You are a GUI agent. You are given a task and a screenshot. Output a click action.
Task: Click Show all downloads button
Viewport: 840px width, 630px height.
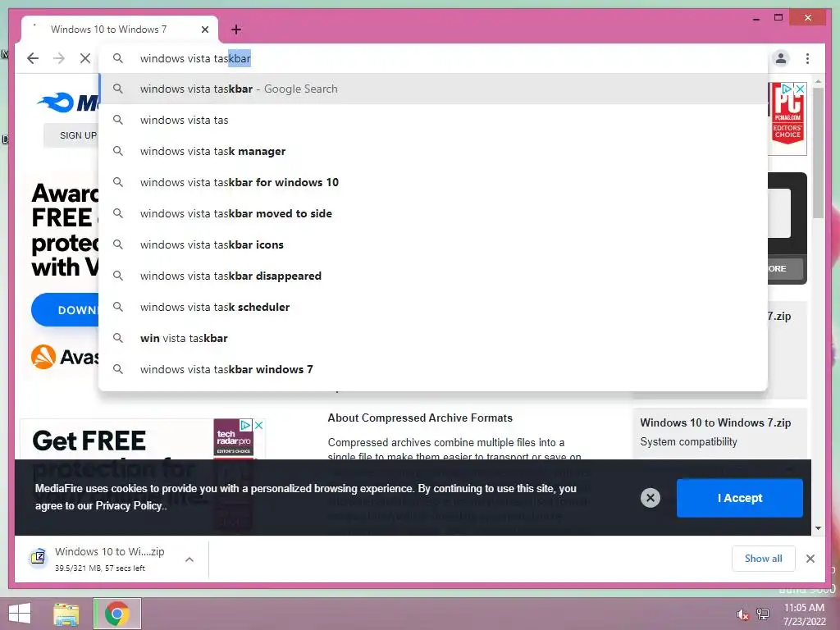(763, 558)
